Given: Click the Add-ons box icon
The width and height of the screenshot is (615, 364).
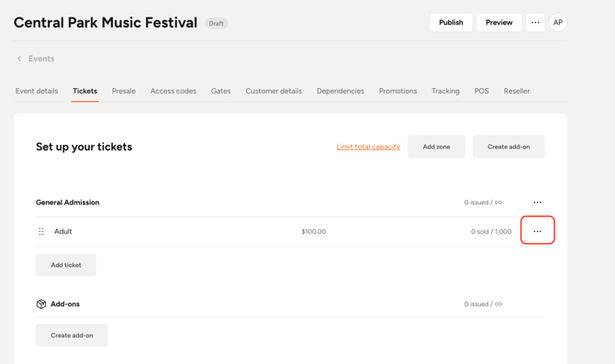Looking at the screenshot, I should click(41, 304).
